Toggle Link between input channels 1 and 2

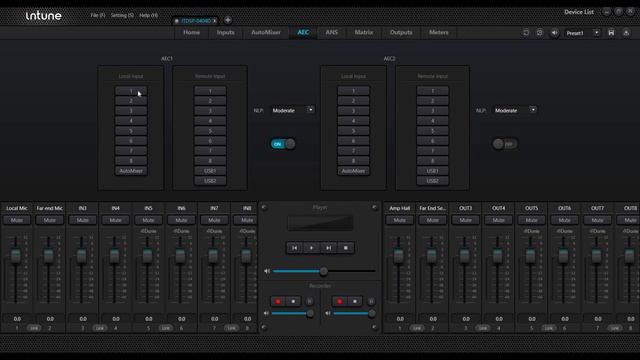point(33,328)
